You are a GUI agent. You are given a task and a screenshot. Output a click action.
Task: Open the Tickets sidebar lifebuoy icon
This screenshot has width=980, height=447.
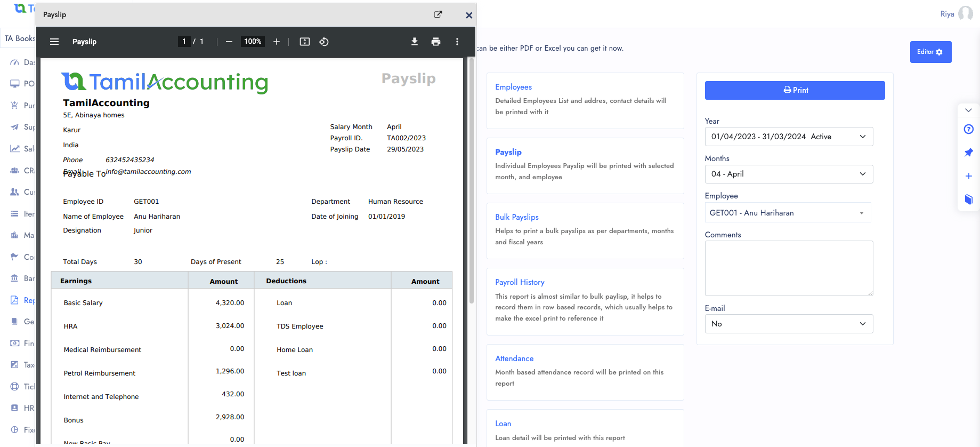coord(15,387)
